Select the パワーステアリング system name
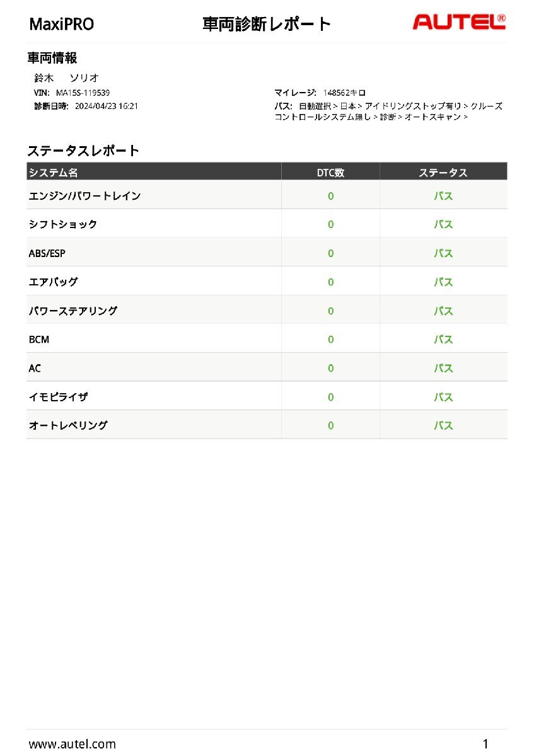Image resolution: width=534 pixels, height=756 pixels. click(73, 311)
